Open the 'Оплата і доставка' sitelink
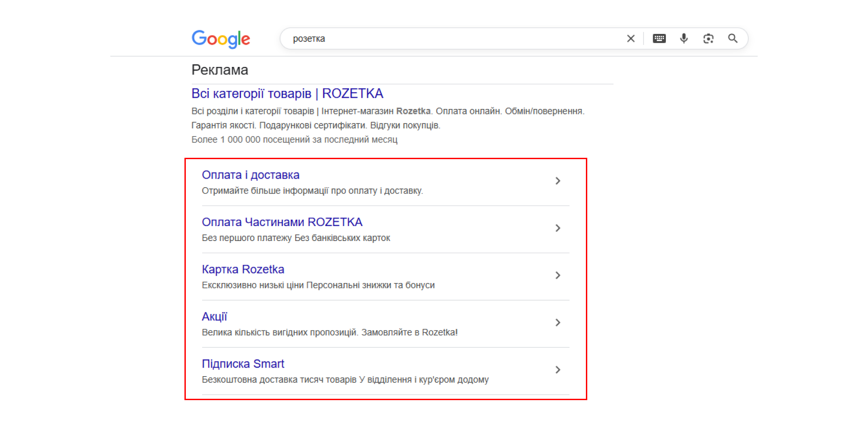This screenshot has width=868, height=425. tap(250, 175)
